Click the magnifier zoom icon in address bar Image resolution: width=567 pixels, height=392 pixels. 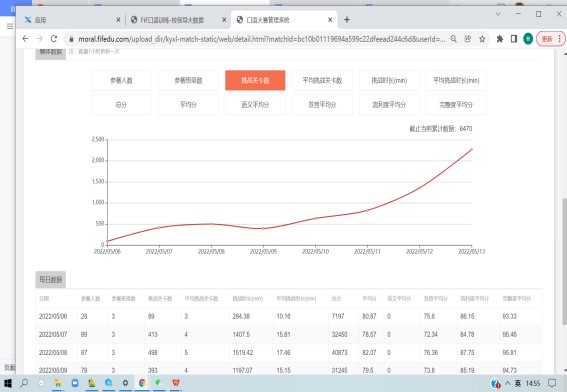pyautogui.click(x=453, y=39)
